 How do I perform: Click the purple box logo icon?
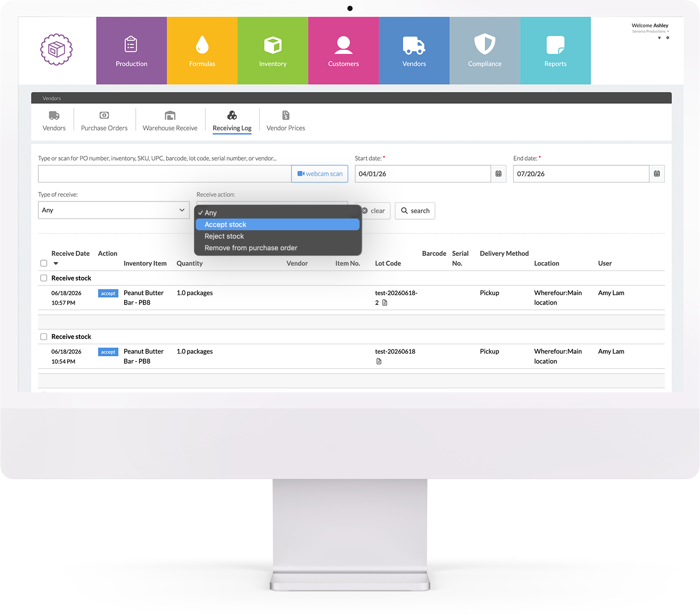coord(56,49)
